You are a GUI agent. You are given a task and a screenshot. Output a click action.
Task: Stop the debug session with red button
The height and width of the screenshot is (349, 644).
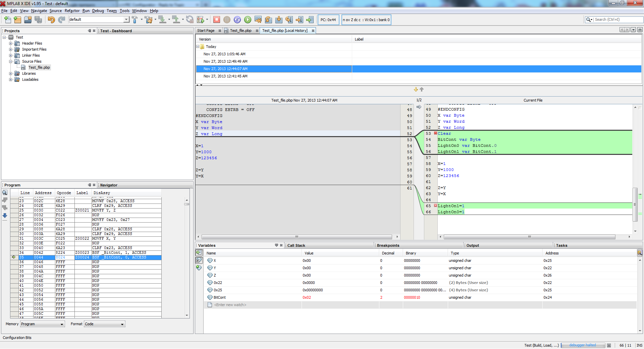click(x=217, y=20)
